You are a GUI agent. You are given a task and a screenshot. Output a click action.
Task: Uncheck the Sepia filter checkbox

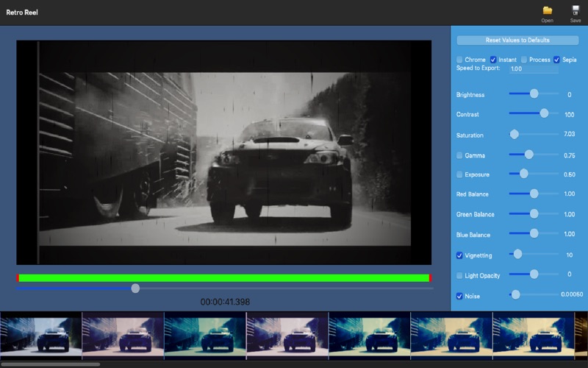556,60
